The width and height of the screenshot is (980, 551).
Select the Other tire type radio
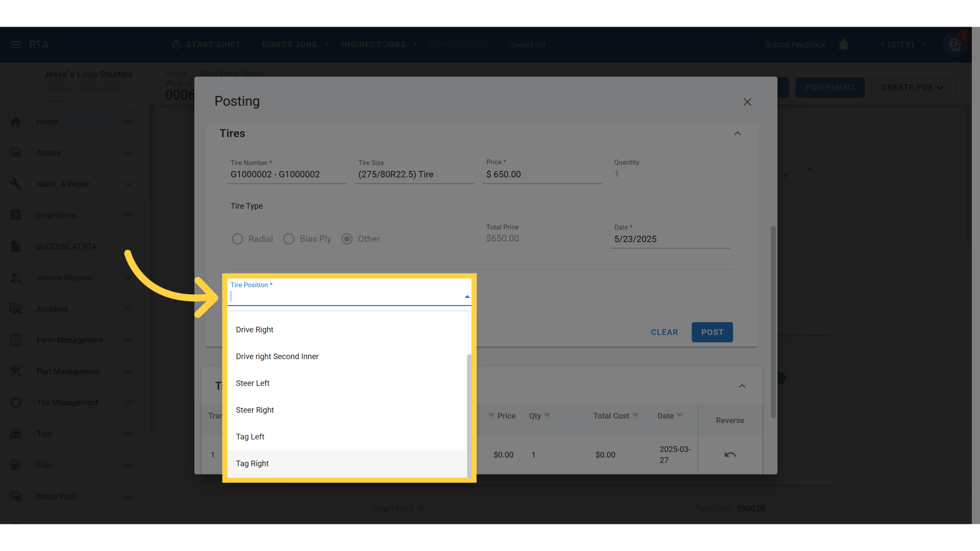click(347, 239)
